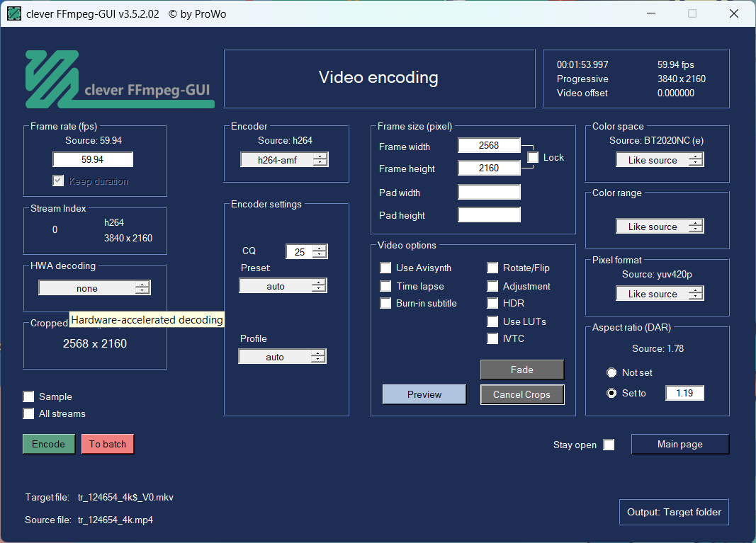Viewport: 756px width, 543px height.
Task: Click the CQ value spinner arrows
Action: (320, 251)
